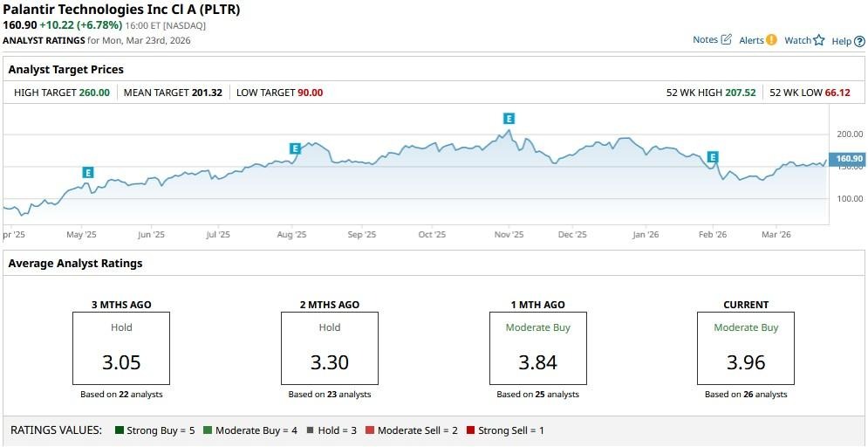The height and width of the screenshot is (447, 868).
Task: Click the 52 WK HIGH 207.52 value
Action: tap(740, 93)
